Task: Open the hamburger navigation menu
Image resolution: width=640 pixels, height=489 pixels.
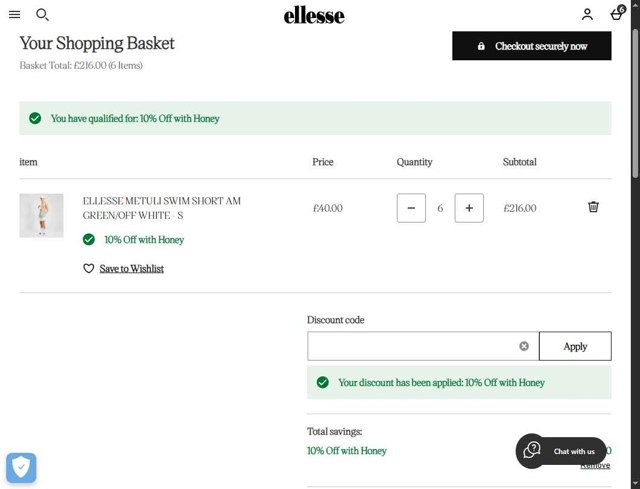Action: coord(15,15)
